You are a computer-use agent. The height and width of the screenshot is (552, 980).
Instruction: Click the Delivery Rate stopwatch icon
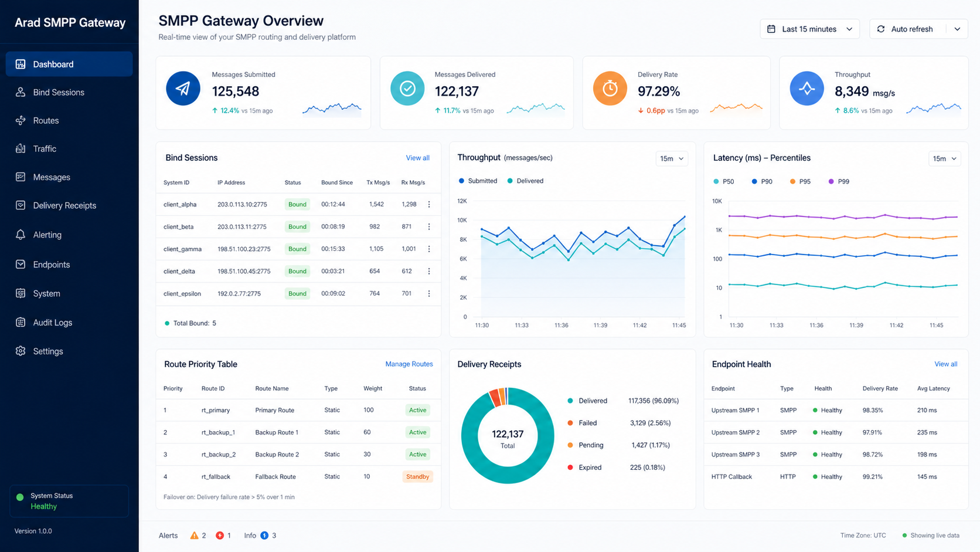click(610, 89)
